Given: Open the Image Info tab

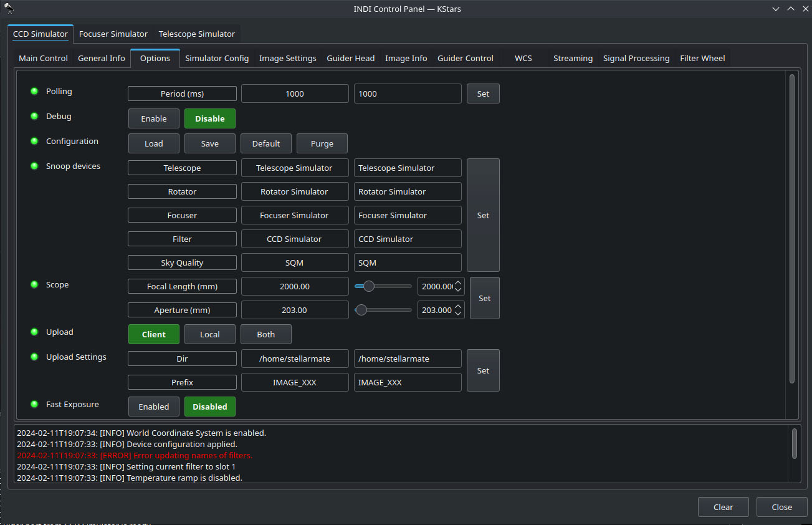Looking at the screenshot, I should [406, 58].
